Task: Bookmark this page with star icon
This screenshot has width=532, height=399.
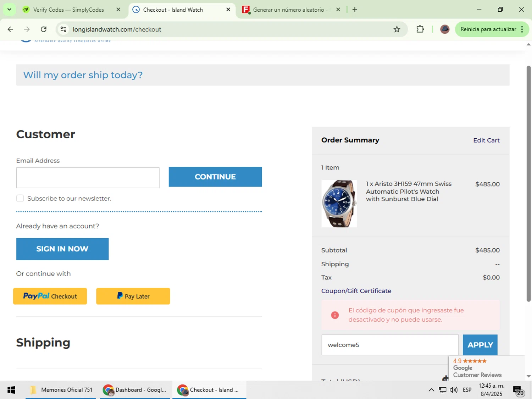Action: 397,29
